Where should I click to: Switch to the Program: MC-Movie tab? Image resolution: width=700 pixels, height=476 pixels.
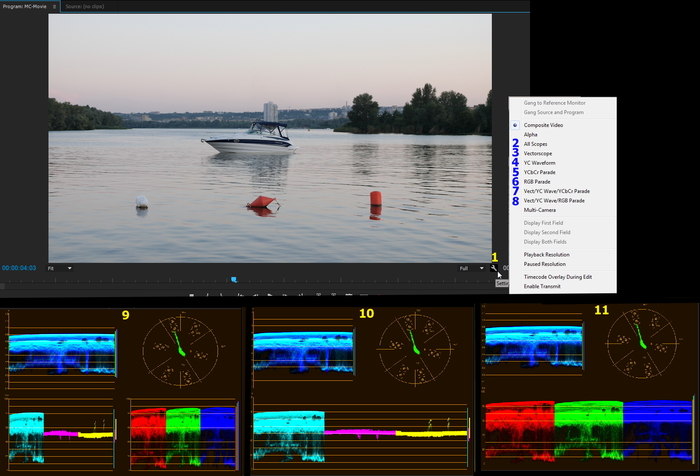pos(25,7)
